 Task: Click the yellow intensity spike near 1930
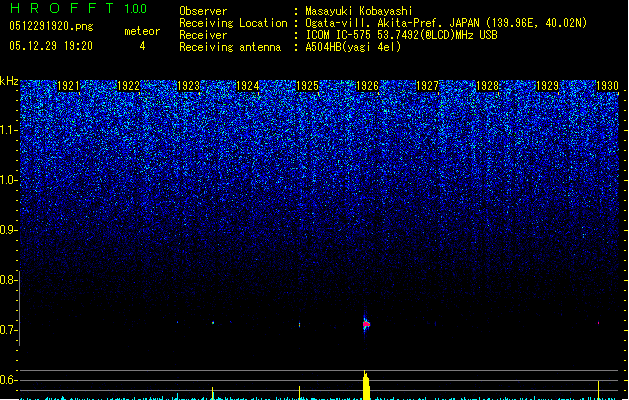(599, 390)
